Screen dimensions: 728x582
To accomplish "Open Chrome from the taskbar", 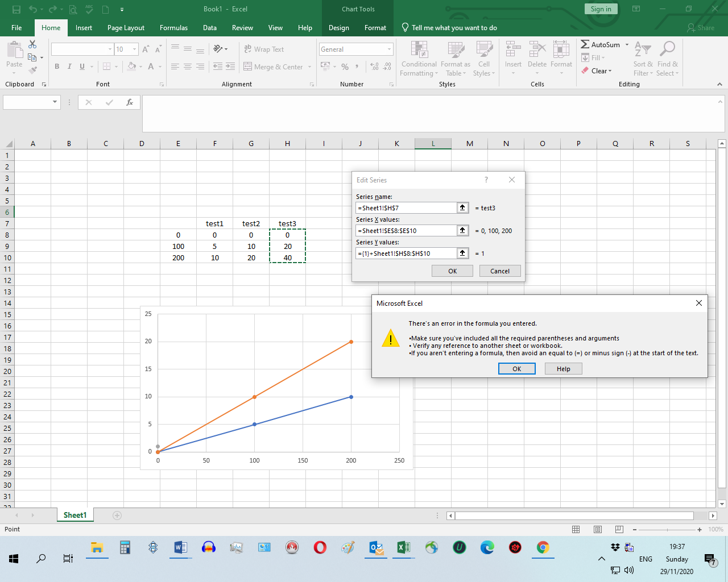I will 543,547.
